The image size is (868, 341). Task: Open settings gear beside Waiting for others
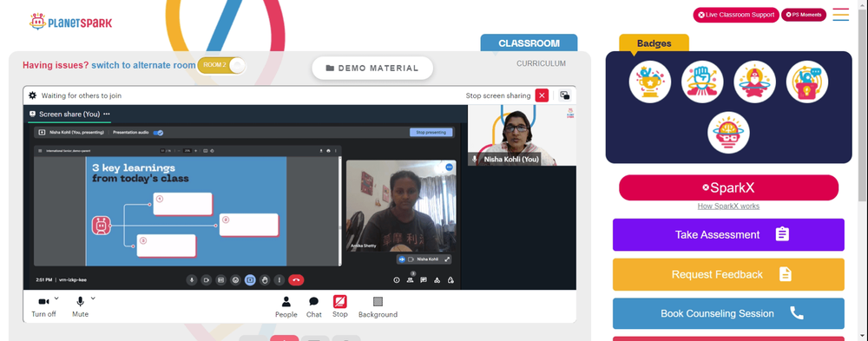point(33,95)
